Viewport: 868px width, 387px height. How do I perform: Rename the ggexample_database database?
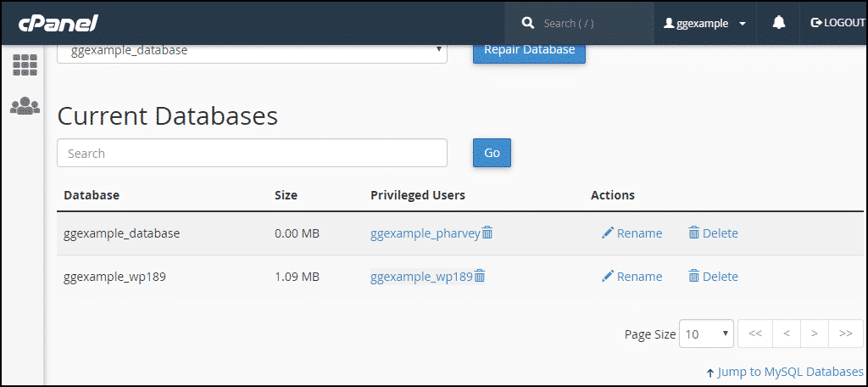click(632, 233)
